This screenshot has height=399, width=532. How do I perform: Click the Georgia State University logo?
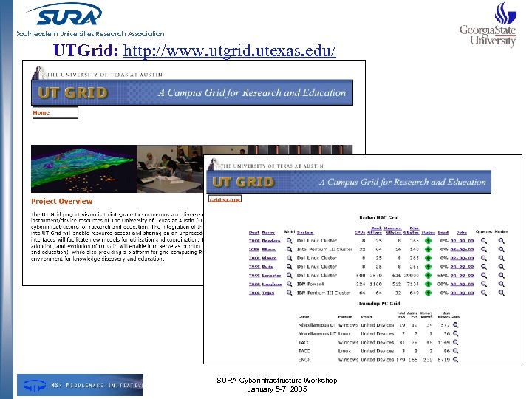pos(488,24)
